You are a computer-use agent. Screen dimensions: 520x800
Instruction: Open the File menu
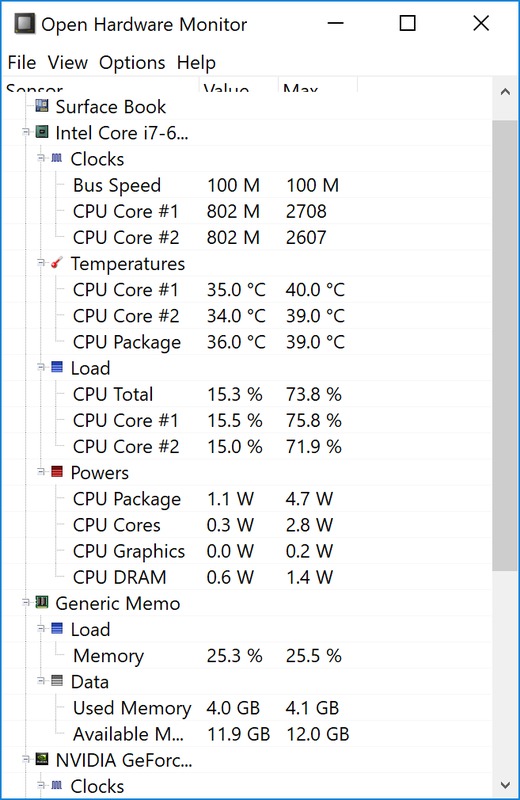(21, 63)
